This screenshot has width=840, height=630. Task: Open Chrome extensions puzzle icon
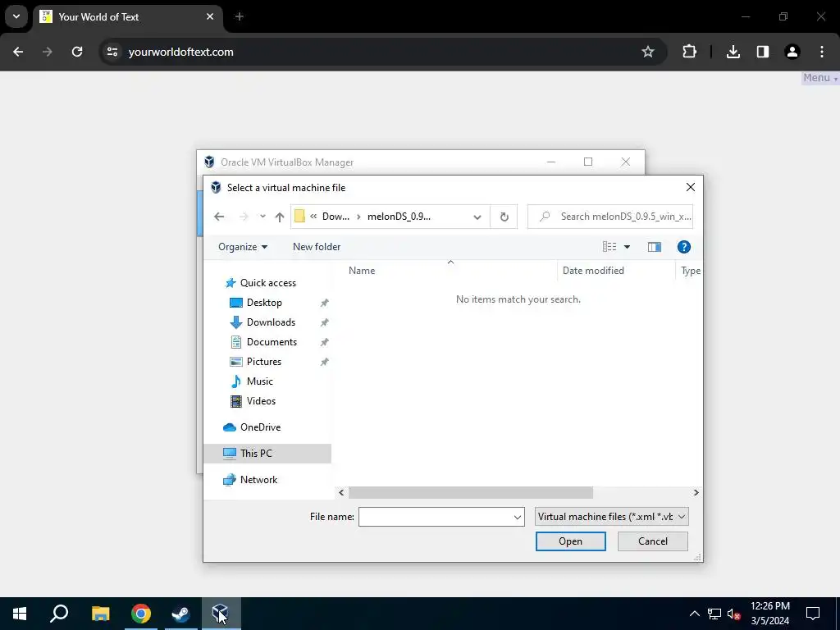689,52
